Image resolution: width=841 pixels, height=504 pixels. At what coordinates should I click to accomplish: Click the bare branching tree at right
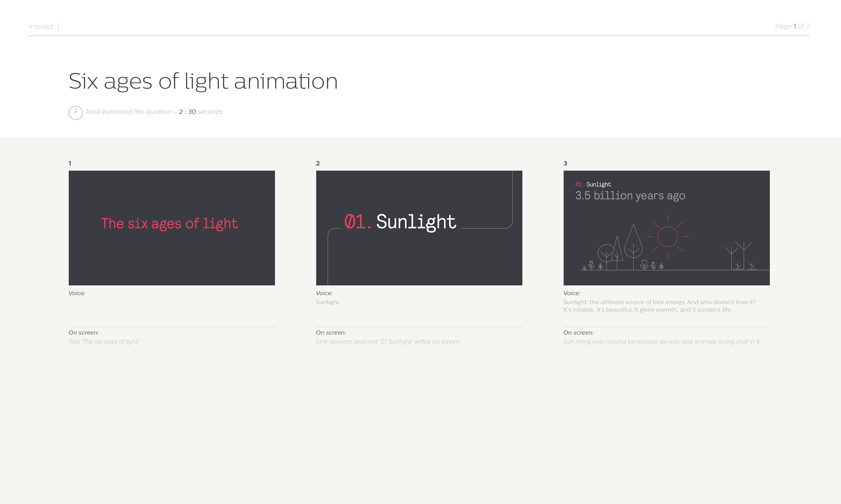pyautogui.click(x=743, y=251)
